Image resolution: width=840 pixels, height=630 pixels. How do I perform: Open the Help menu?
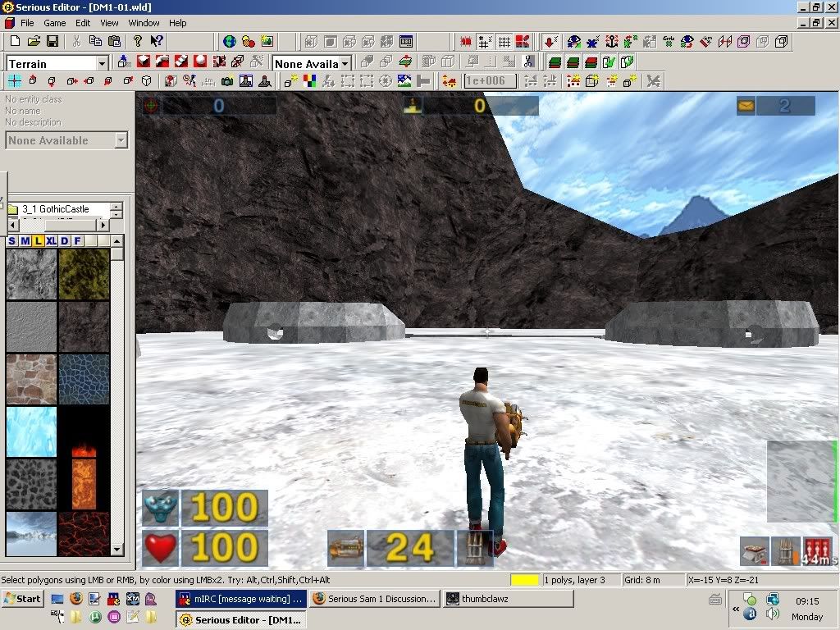177,23
